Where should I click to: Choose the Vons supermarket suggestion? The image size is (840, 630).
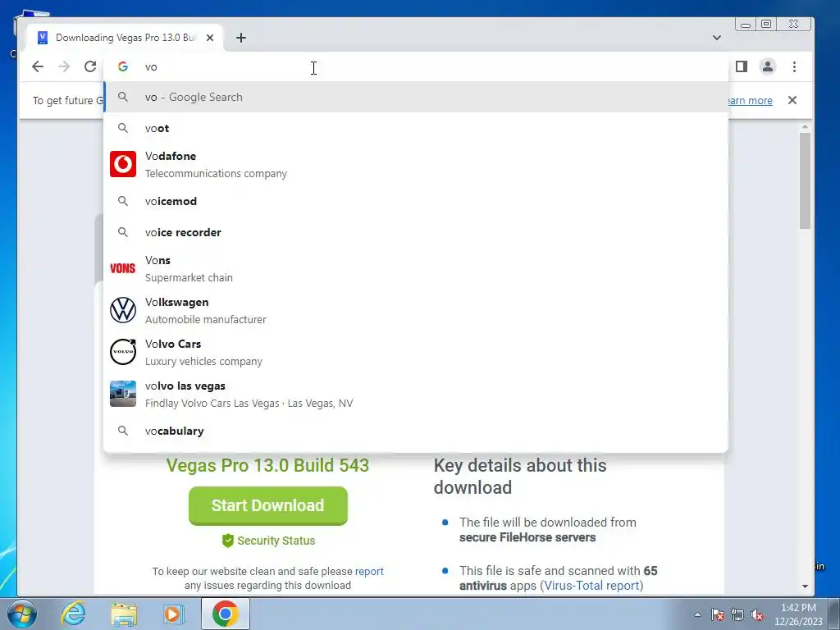coord(416,268)
